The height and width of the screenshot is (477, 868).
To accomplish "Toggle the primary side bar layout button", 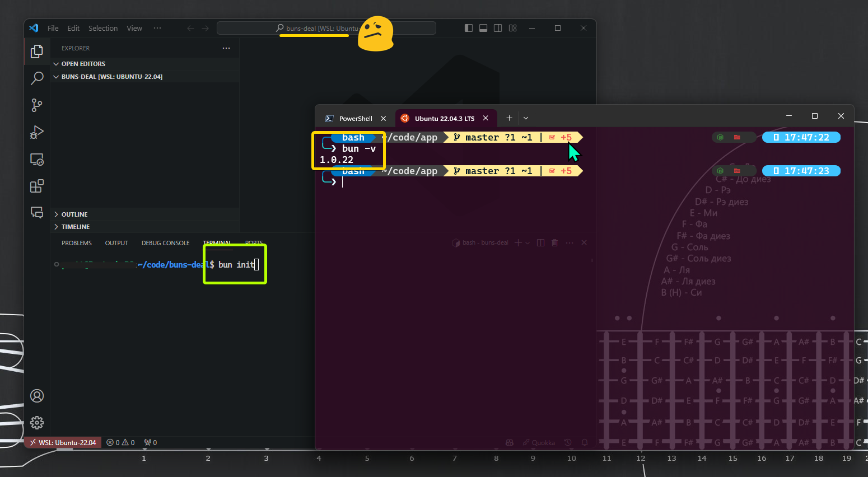I will pyautogui.click(x=469, y=28).
